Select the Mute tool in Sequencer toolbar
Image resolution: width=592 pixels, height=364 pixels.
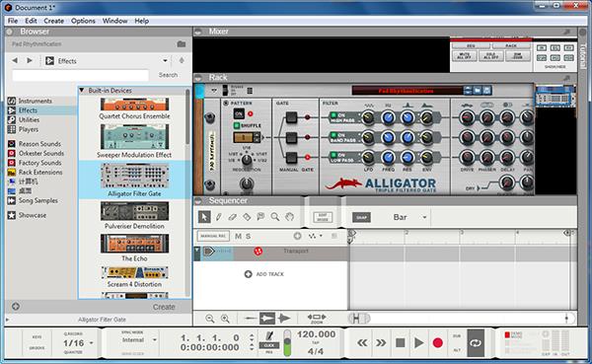point(260,217)
